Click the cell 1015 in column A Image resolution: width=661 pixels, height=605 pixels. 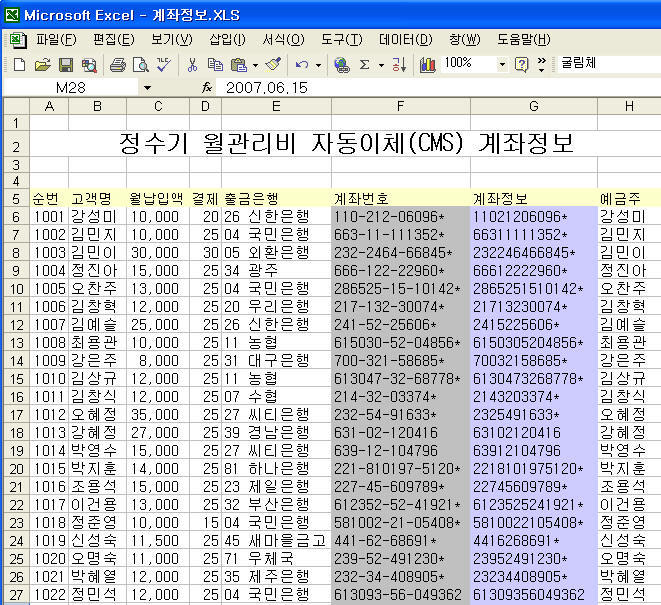pyautogui.click(x=49, y=469)
